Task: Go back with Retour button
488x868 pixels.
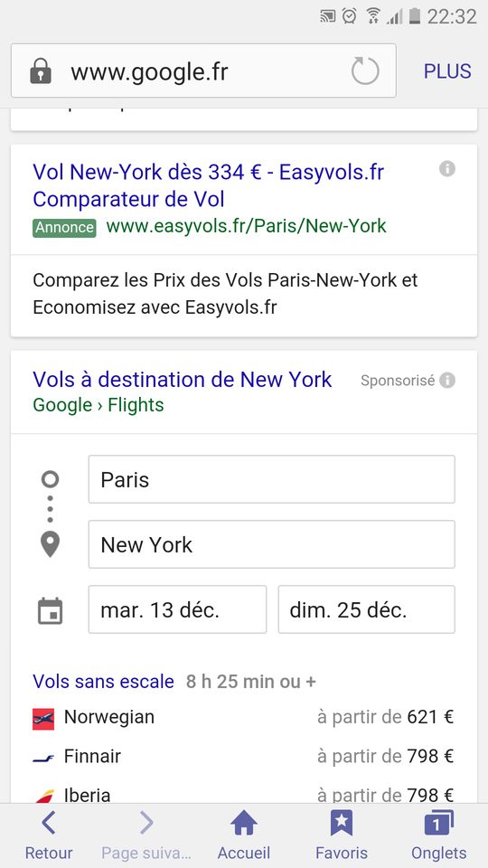Action: (49, 835)
